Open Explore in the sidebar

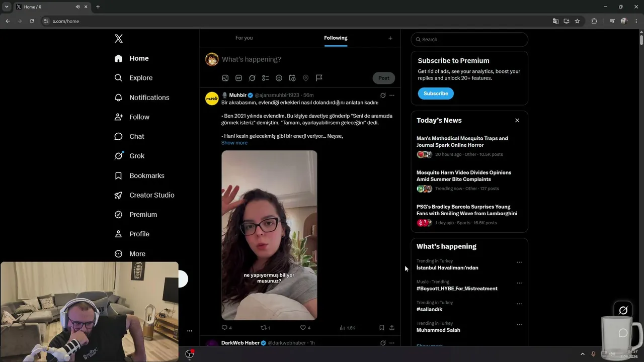pos(133,78)
